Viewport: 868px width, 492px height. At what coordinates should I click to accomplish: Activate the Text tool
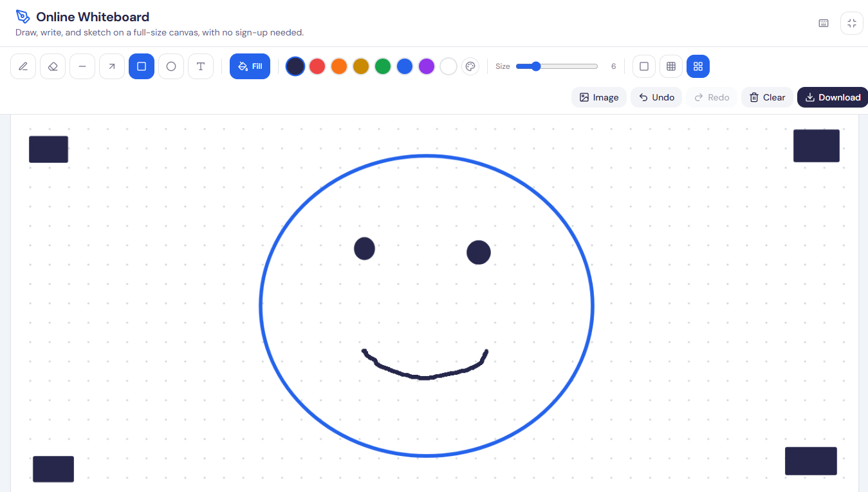[x=201, y=66]
